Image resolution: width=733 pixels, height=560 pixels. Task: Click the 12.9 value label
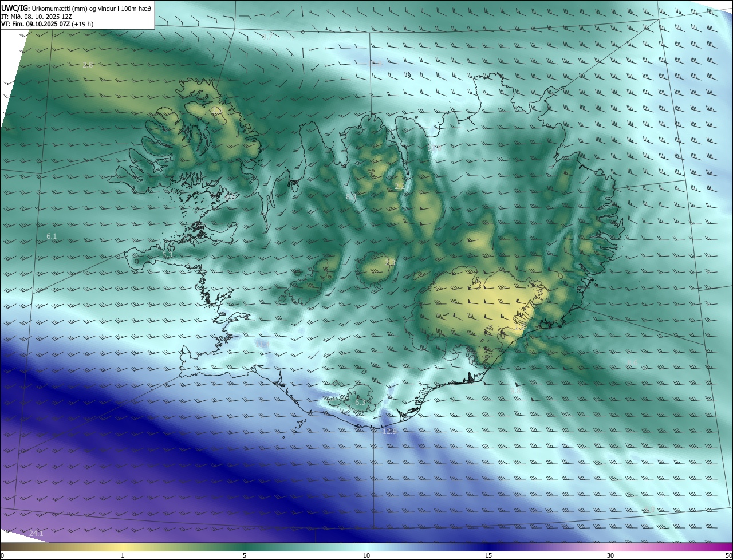coord(389,431)
